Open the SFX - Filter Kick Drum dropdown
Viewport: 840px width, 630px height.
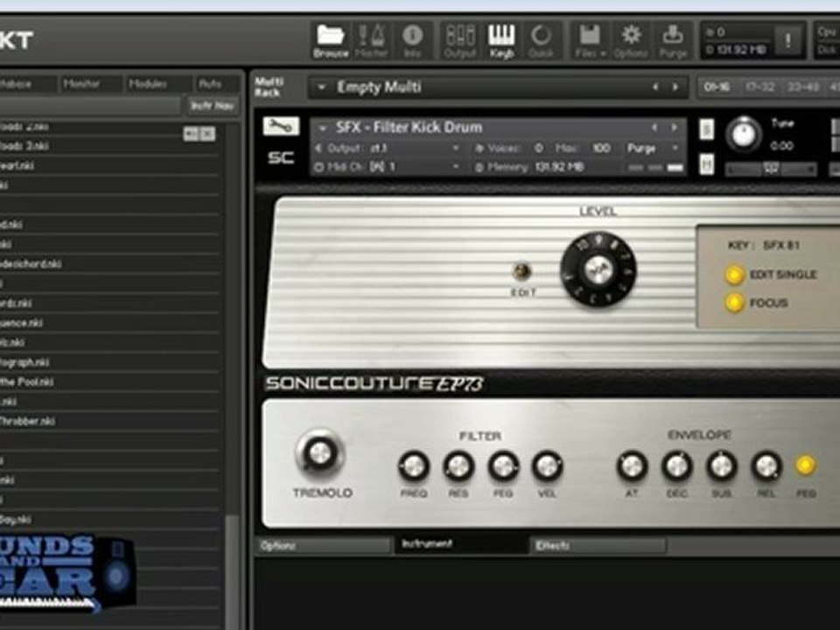[323, 129]
